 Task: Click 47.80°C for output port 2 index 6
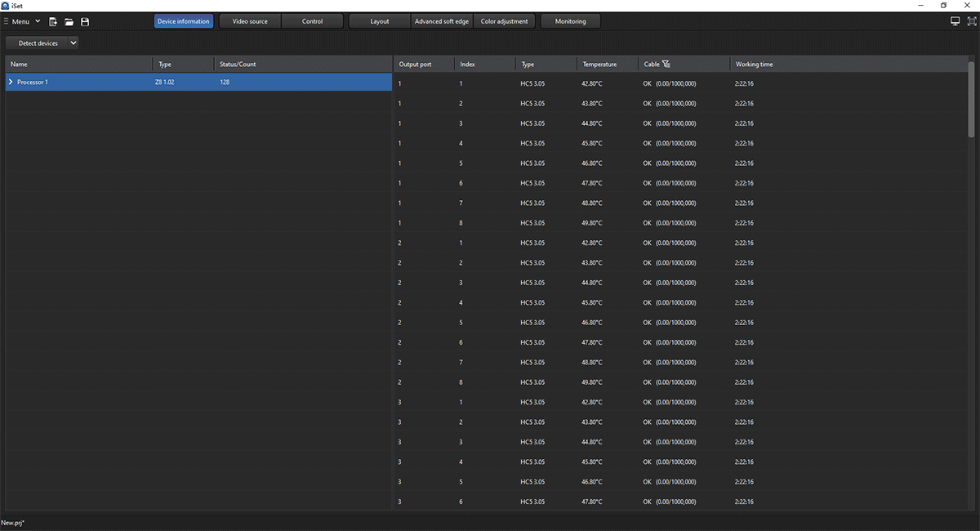[x=592, y=342]
